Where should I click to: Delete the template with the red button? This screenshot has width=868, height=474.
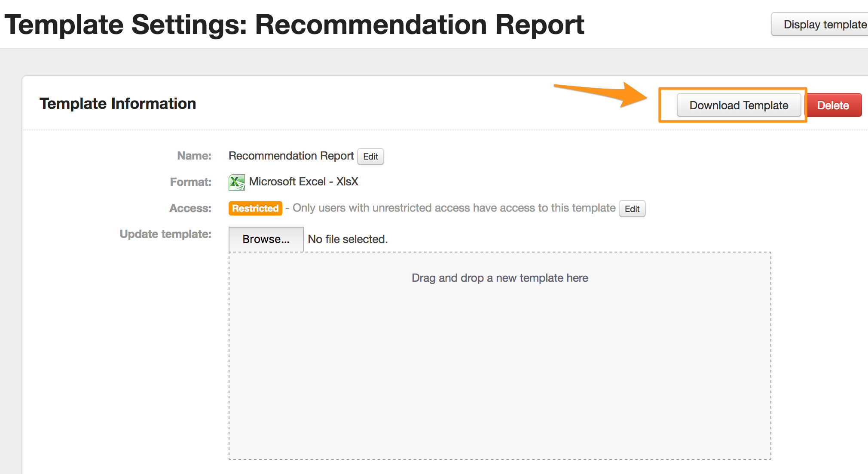833,105
